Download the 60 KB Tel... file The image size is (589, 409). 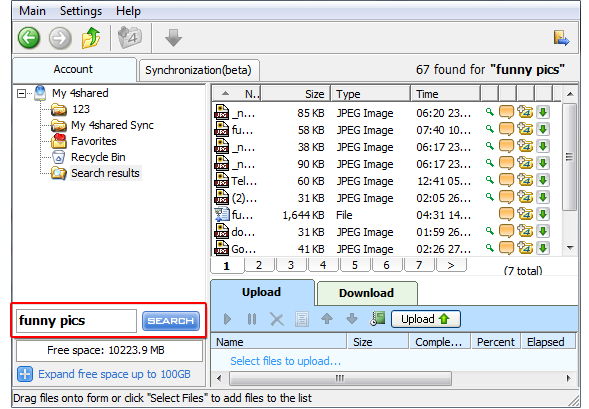click(543, 180)
